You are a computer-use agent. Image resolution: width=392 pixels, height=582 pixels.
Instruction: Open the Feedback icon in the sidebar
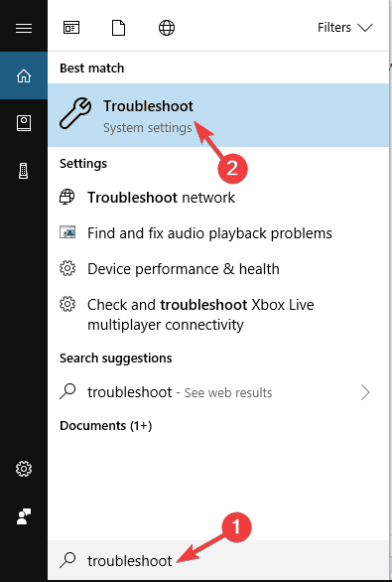[24, 516]
